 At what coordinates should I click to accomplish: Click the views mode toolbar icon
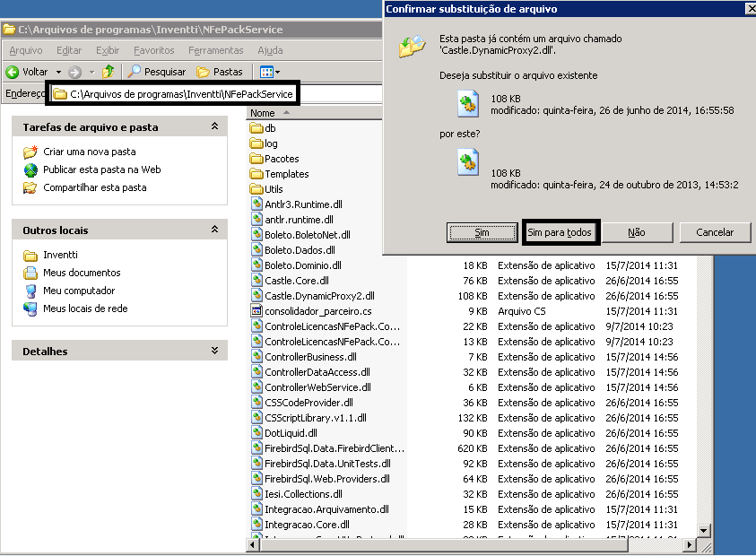(x=266, y=72)
